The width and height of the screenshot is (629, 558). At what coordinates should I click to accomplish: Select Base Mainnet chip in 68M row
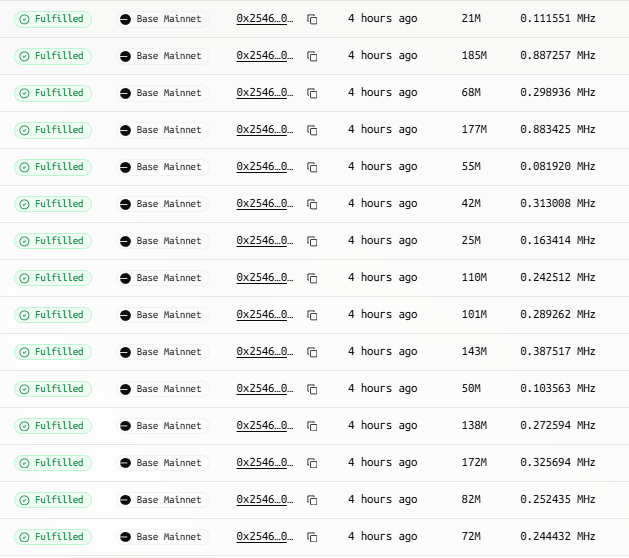click(x=163, y=93)
